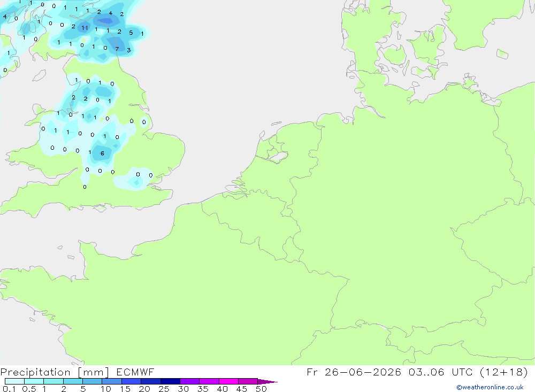Click the 35–40 mm purple swatch
Image resolution: width=535 pixels, height=392 pixels.
click(x=209, y=381)
